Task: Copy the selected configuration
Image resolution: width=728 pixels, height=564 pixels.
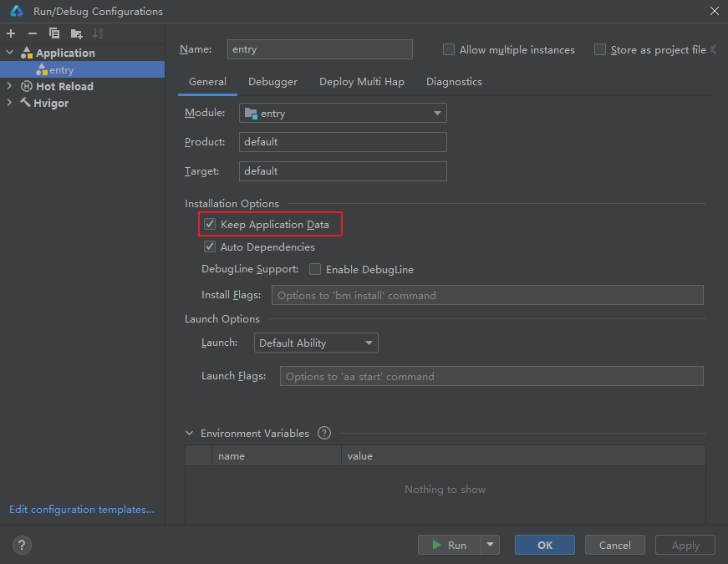Action: (x=54, y=33)
